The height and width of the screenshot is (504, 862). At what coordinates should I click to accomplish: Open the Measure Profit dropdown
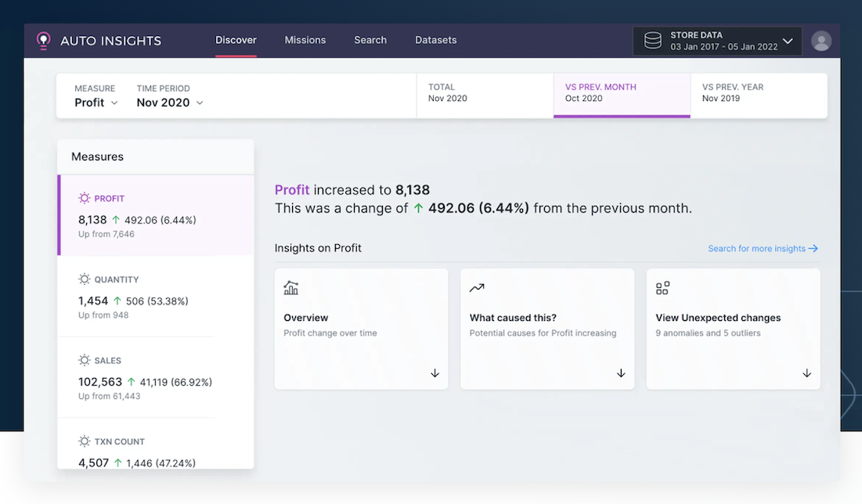pyautogui.click(x=96, y=103)
